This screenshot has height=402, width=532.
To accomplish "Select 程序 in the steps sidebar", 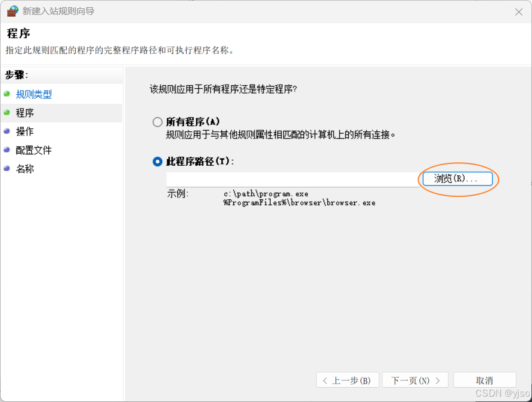I will (24, 113).
